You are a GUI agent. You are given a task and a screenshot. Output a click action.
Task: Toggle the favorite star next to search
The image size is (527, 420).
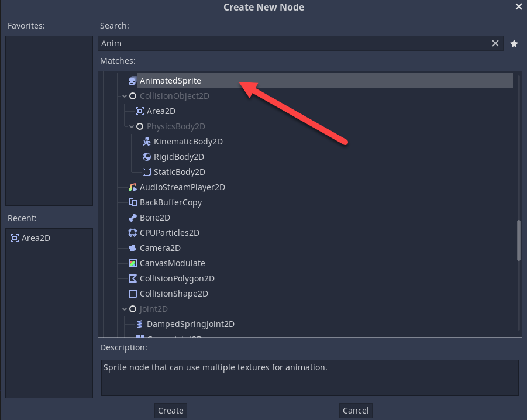click(x=514, y=43)
